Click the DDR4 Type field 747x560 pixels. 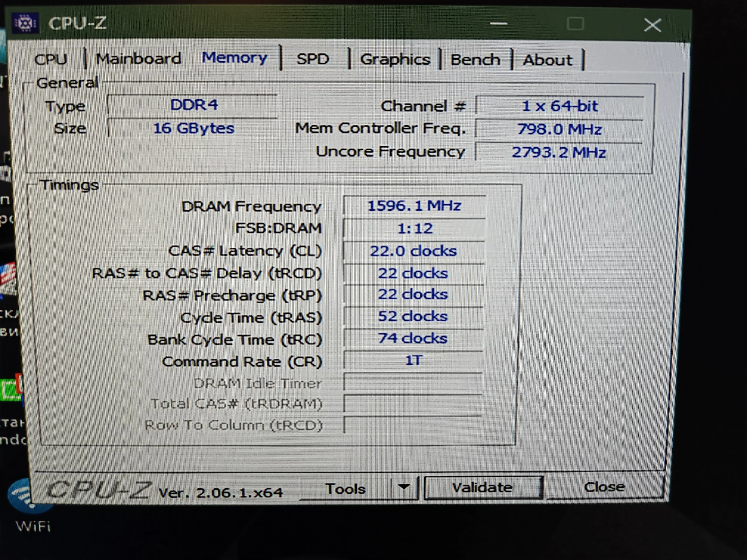point(193,105)
